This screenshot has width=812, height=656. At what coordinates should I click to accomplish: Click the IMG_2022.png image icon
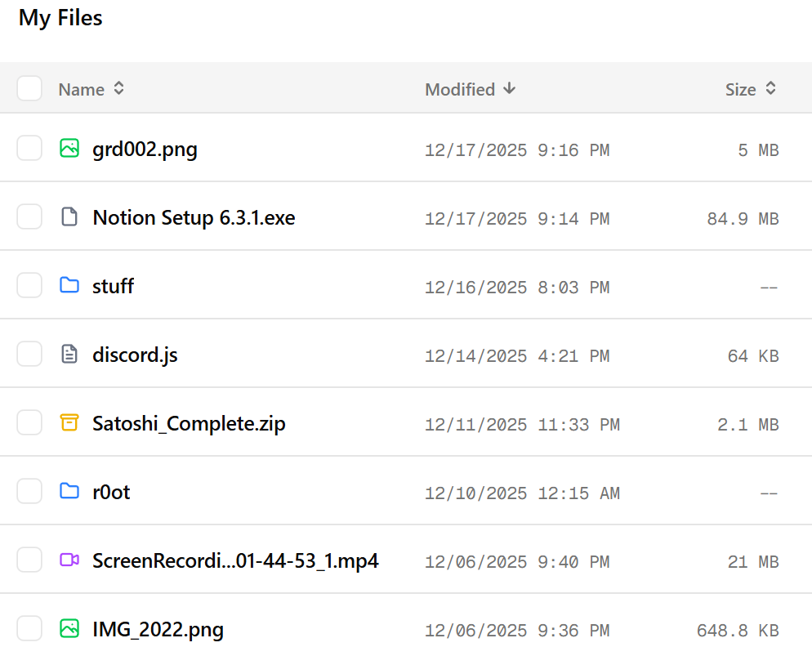pyautogui.click(x=69, y=629)
